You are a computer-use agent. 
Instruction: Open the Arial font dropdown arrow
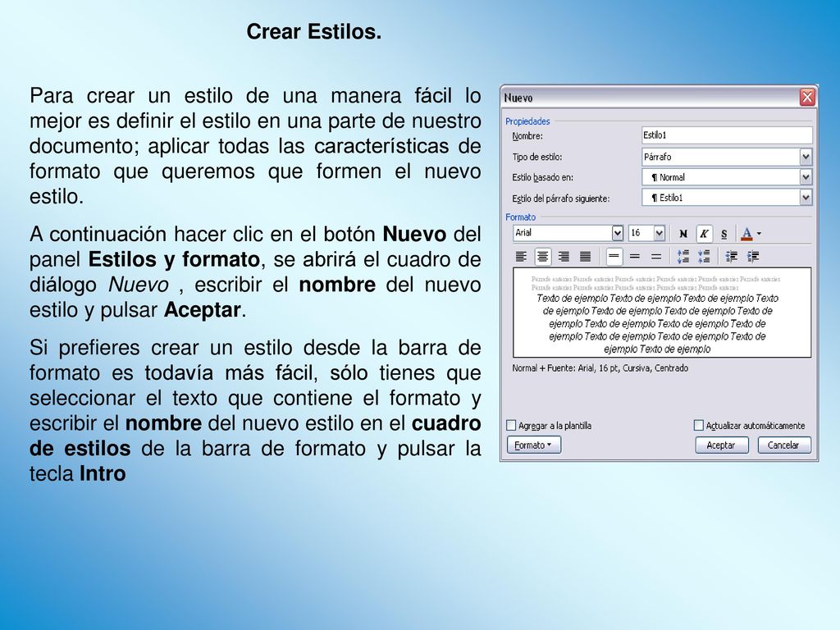click(617, 233)
